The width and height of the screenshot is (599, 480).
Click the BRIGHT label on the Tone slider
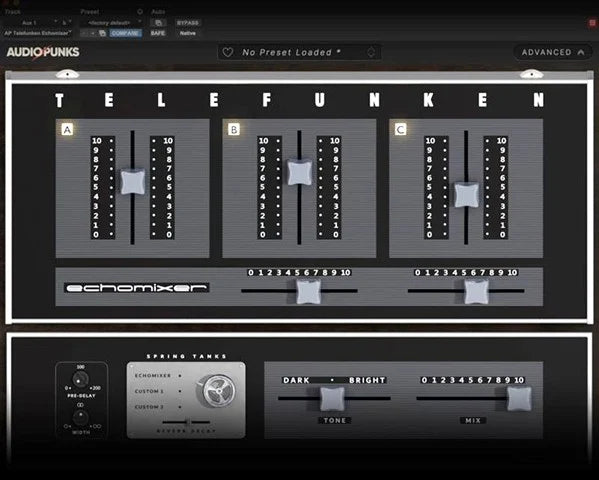367,380
